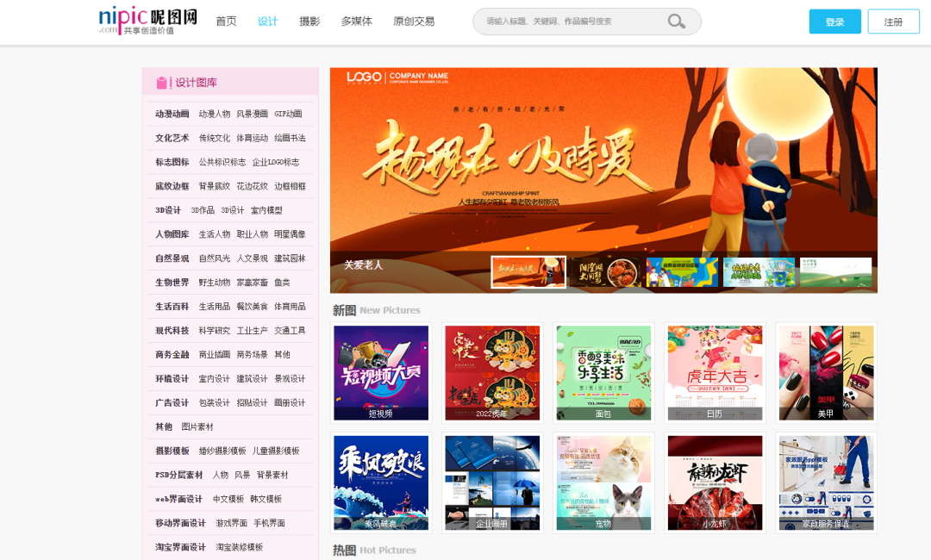Open 商务金融 category
931x560 pixels.
pos(172,355)
